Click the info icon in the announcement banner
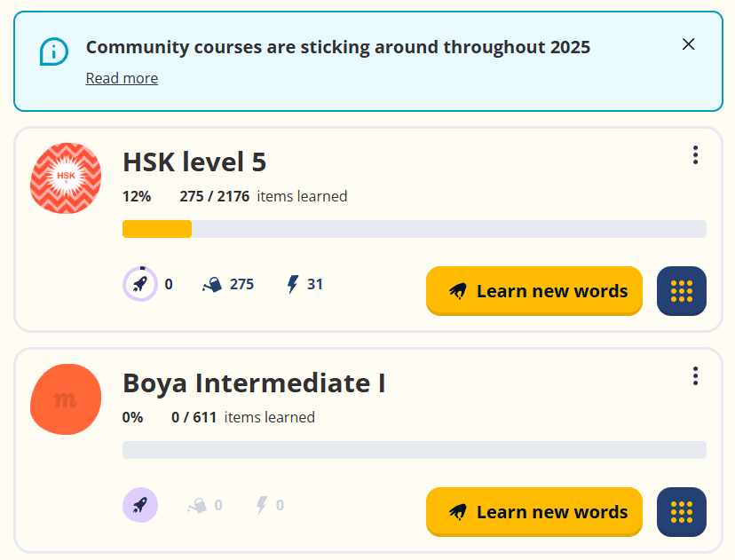 [54, 51]
